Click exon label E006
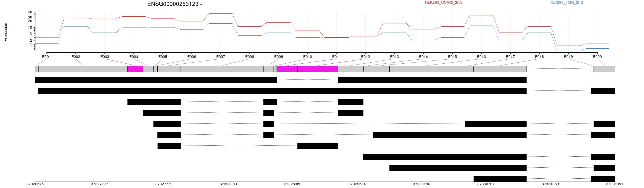Viewport: 644px width, 188px height. pyautogui.click(x=192, y=57)
